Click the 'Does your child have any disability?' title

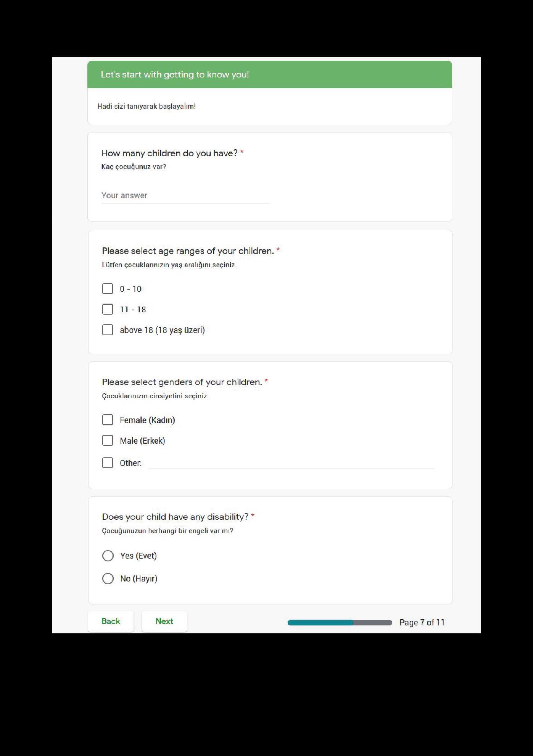(175, 517)
